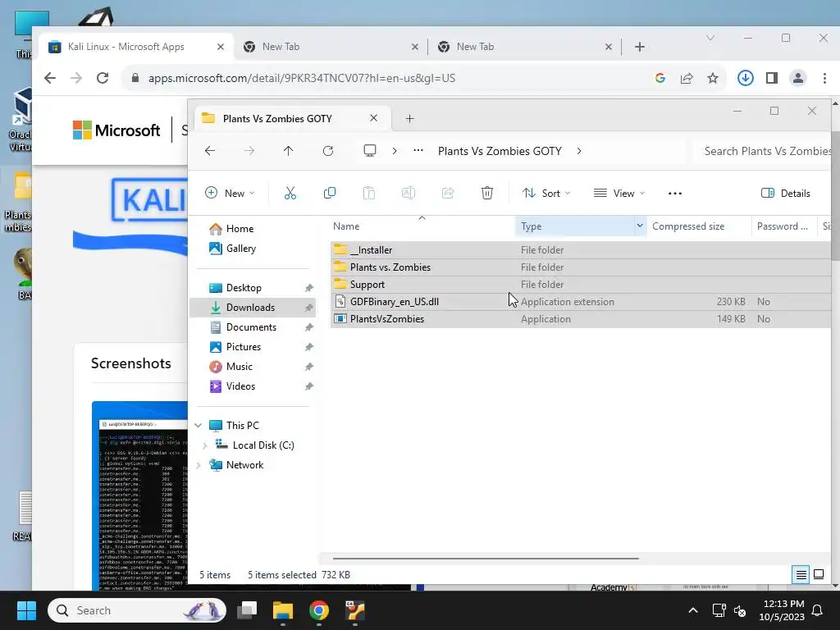
Task: Expand chevron after Plants Vs Zombies GOTY breadcrumb
Action: (x=579, y=151)
